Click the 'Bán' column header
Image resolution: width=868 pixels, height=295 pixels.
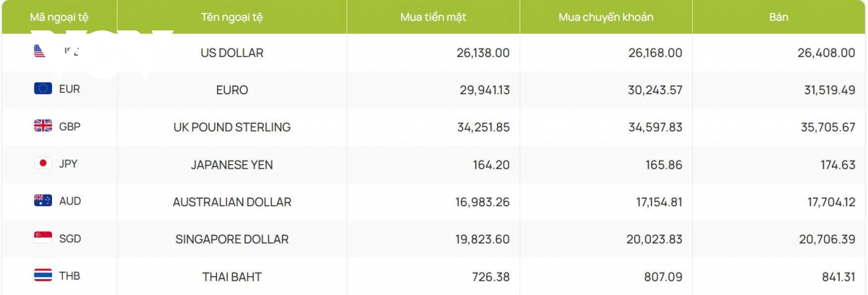[778, 17]
